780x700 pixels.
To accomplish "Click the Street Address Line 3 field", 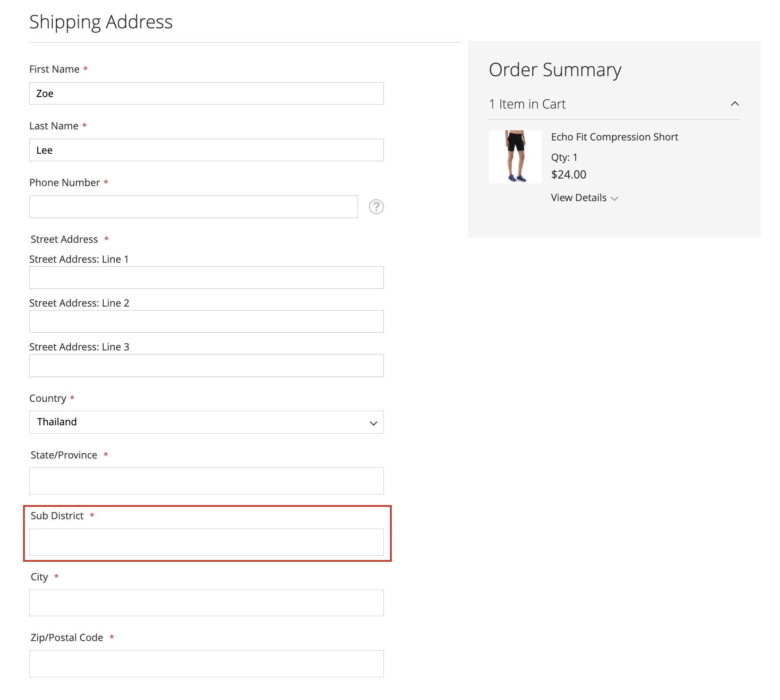I will 206,365.
